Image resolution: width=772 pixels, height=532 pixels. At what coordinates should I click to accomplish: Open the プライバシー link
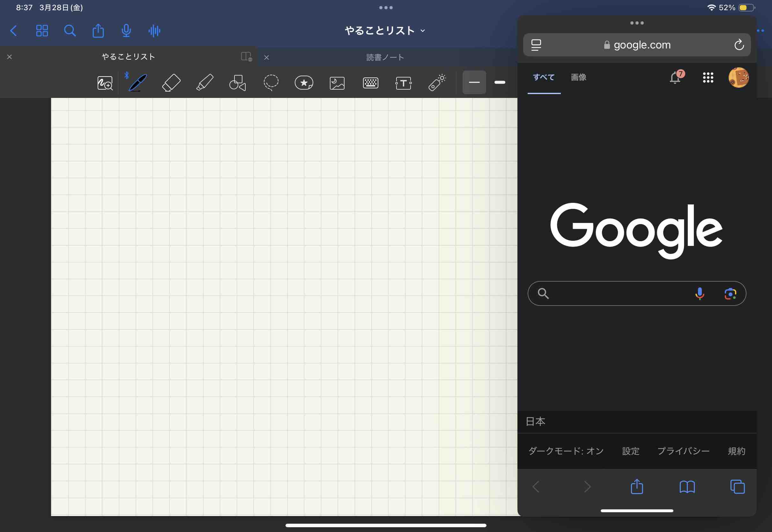pos(683,451)
